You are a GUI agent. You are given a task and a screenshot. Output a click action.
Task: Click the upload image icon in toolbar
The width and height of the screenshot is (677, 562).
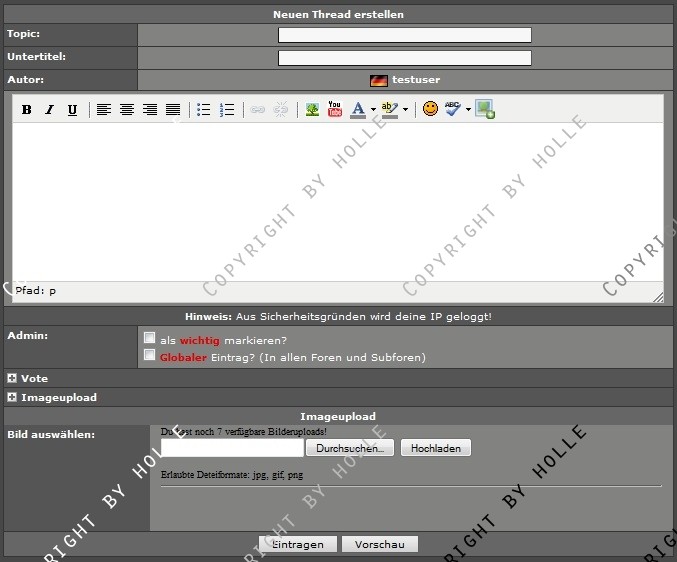click(485, 109)
